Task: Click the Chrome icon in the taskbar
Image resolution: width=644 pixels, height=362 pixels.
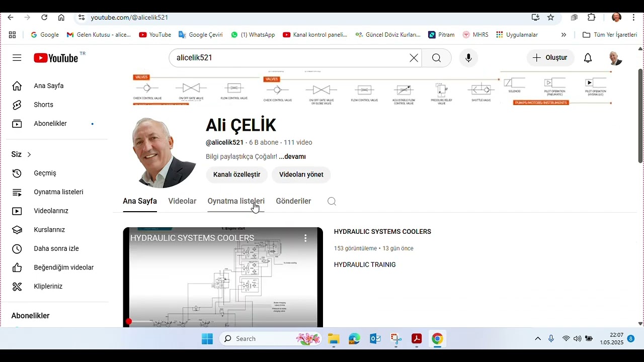Action: tap(437, 339)
